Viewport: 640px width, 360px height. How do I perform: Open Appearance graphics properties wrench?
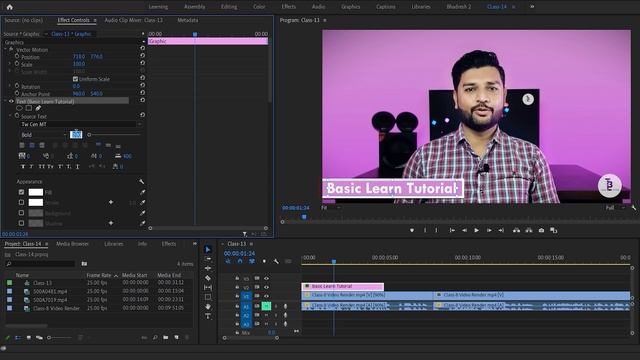142,181
